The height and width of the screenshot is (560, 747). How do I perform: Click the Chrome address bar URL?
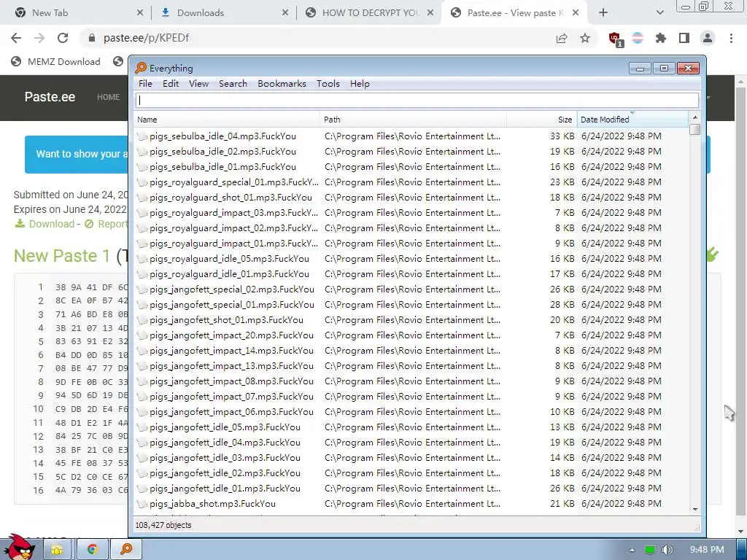point(146,38)
